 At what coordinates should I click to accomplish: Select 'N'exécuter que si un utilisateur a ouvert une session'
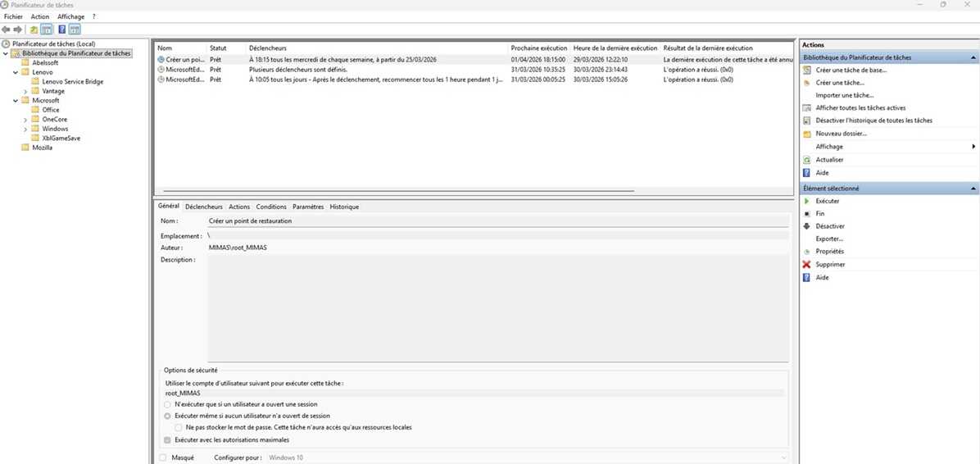pyautogui.click(x=168, y=404)
